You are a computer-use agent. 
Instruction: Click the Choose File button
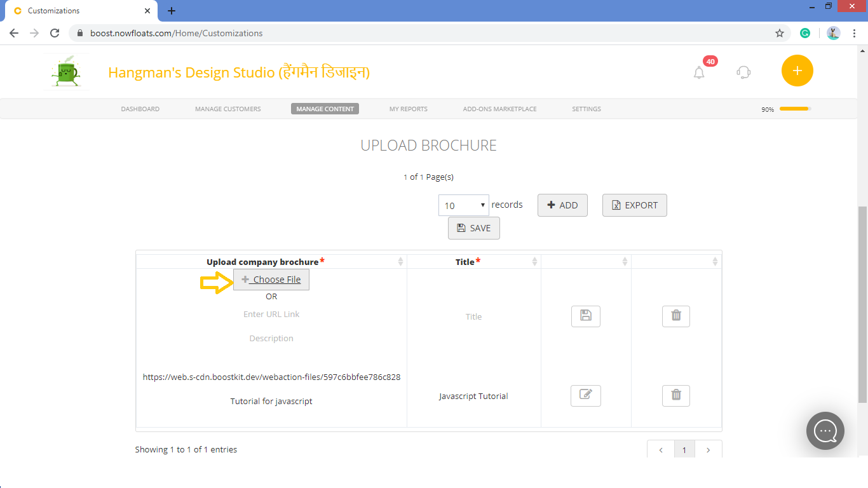point(271,280)
